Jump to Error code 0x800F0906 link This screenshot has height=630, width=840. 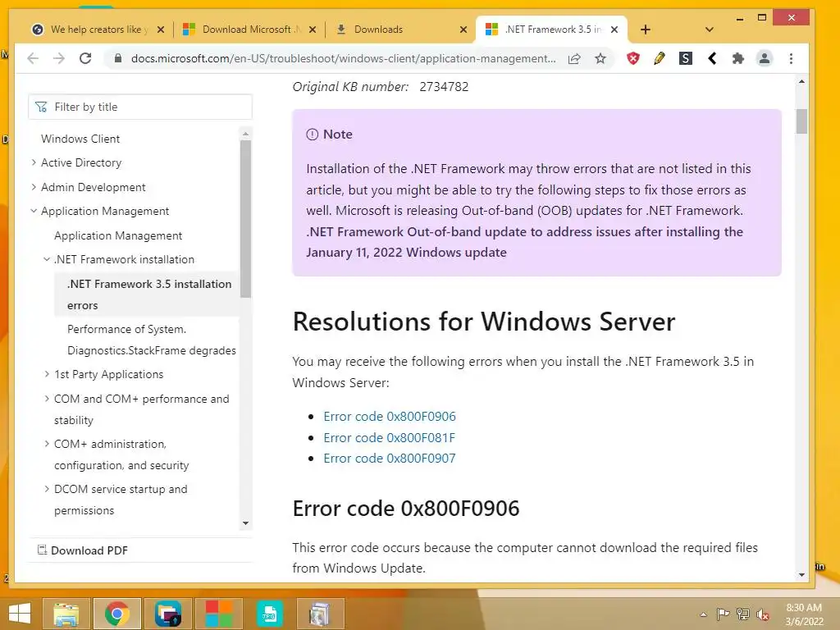pyautogui.click(x=390, y=416)
